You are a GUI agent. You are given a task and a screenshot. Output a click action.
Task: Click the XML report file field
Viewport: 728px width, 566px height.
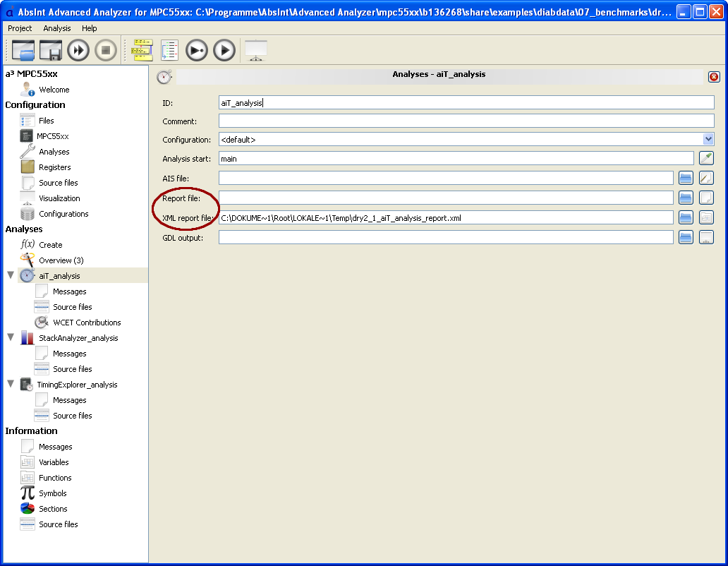point(446,217)
